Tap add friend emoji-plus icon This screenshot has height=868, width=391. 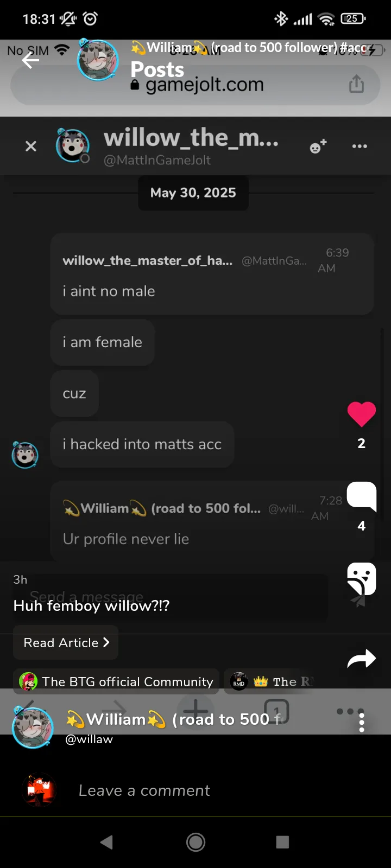click(318, 146)
